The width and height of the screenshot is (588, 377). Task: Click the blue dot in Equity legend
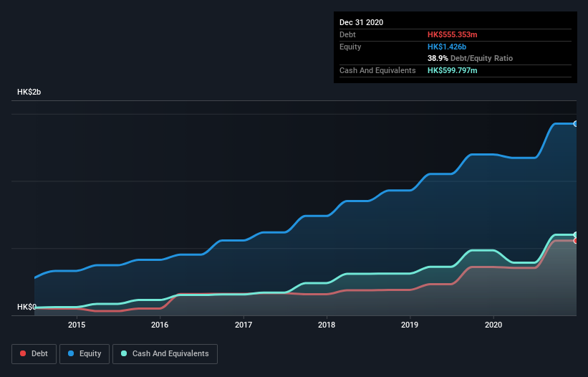[71, 353]
